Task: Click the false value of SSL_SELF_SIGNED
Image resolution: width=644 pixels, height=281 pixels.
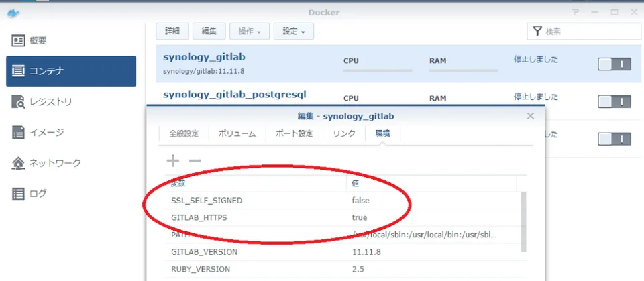Action: 360,201
